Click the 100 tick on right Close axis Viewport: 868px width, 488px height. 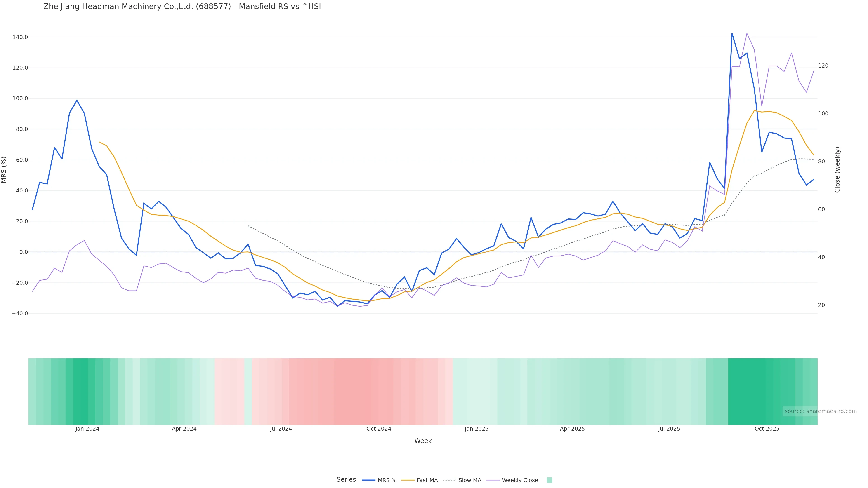[823, 113]
